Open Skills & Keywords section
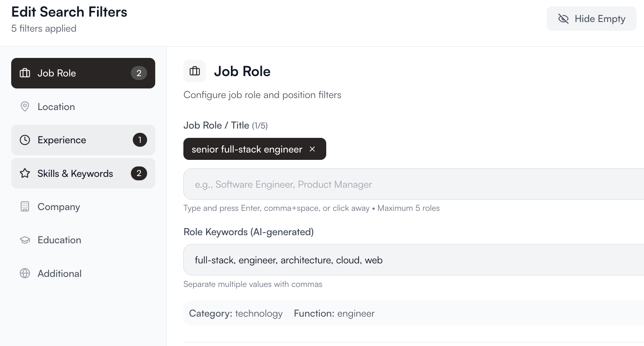This screenshot has height=346, width=644. coord(75,173)
